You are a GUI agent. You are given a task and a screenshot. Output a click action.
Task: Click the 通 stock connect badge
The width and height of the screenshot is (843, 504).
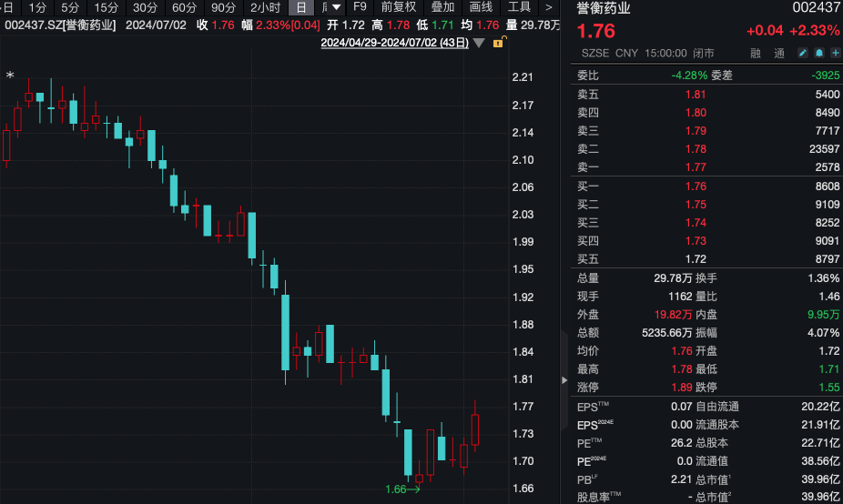pos(779,54)
